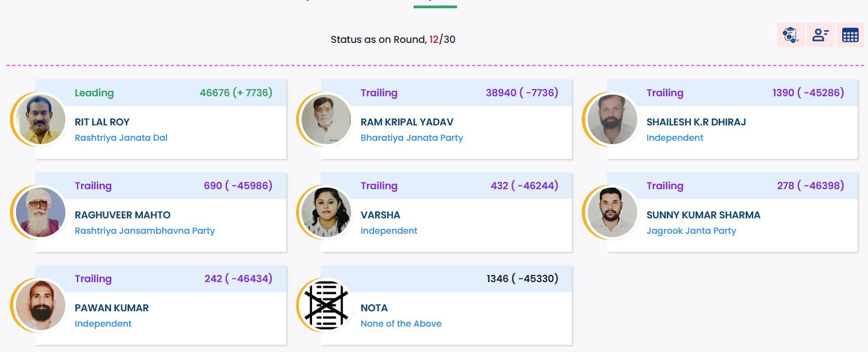868x352 pixels.
Task: Select the NOTA candidate name
Action: pos(374,308)
